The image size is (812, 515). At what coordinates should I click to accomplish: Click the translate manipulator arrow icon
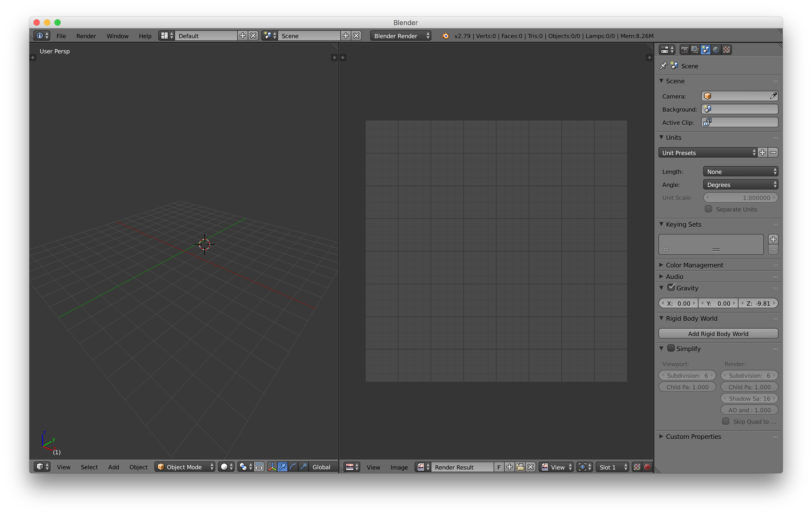[x=282, y=467]
